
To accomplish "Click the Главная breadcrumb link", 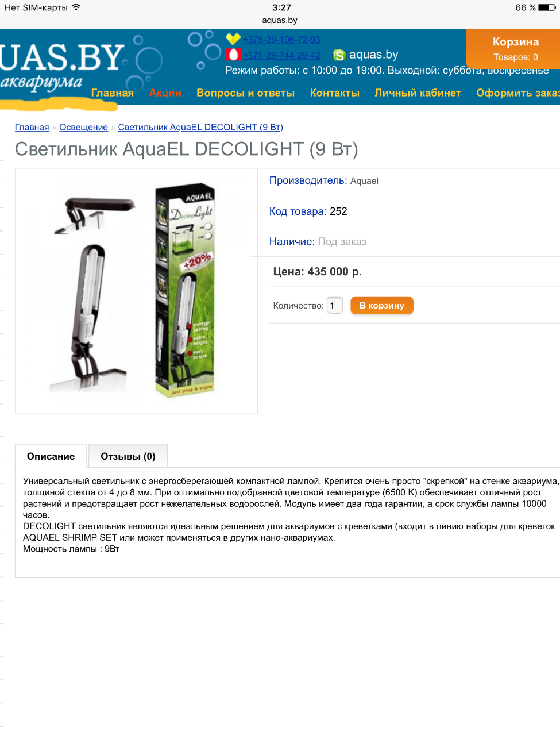I will (32, 127).
